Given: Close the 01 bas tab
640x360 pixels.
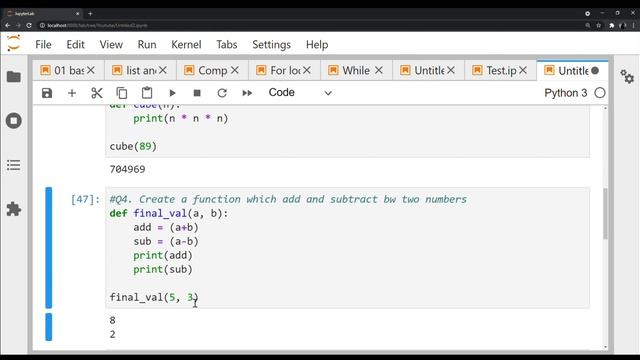Looking at the screenshot, I should point(91,70).
